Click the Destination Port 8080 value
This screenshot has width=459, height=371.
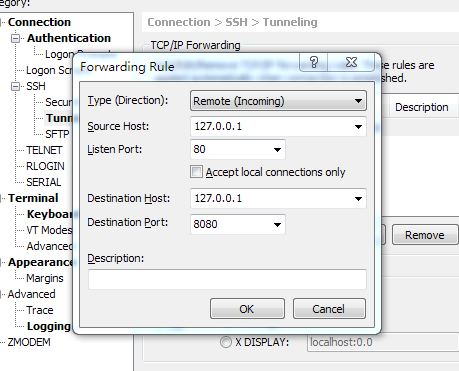[205, 224]
